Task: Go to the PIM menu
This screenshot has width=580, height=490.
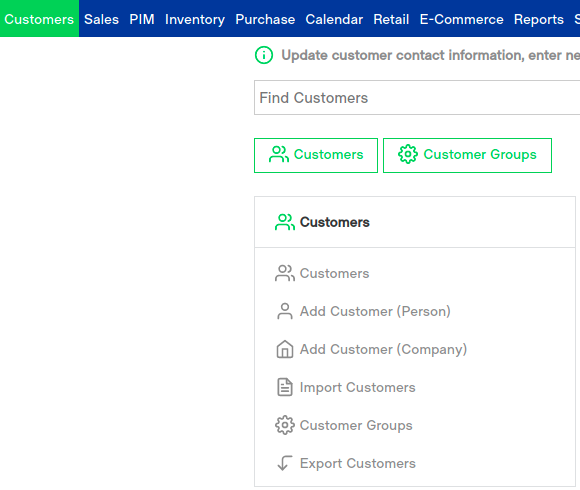Action: click(x=142, y=19)
